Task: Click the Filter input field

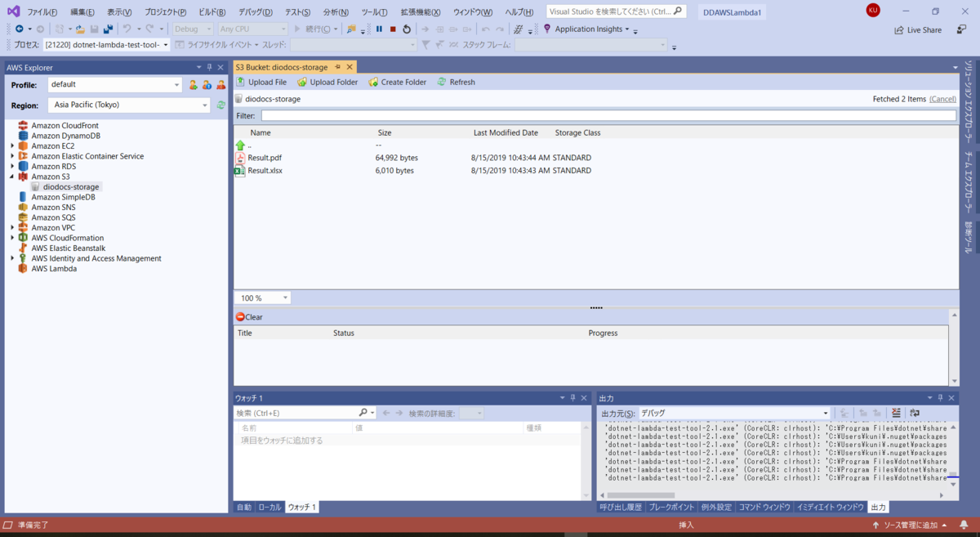Action: pyautogui.click(x=608, y=116)
